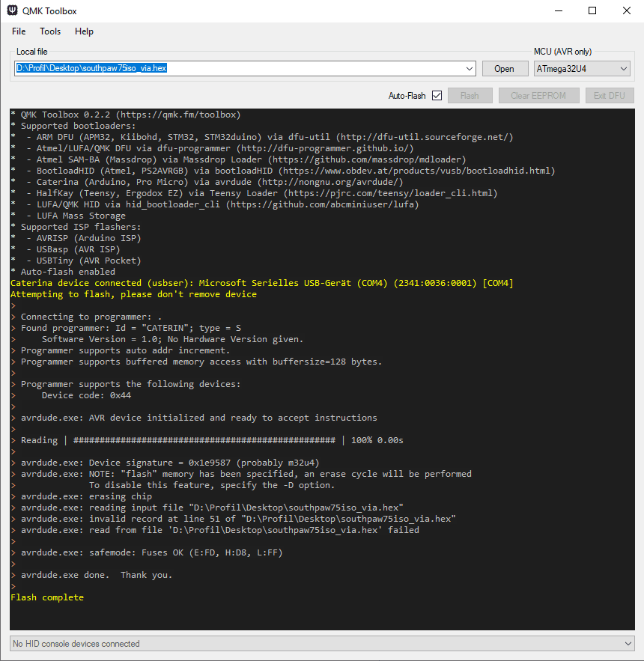Click the "BootloadHID" bootloader line
The width and height of the screenshot is (644, 661).
click(283, 171)
